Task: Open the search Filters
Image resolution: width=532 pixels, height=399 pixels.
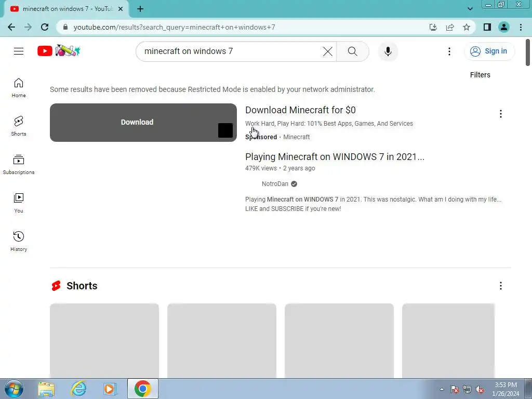Action: tap(480, 75)
